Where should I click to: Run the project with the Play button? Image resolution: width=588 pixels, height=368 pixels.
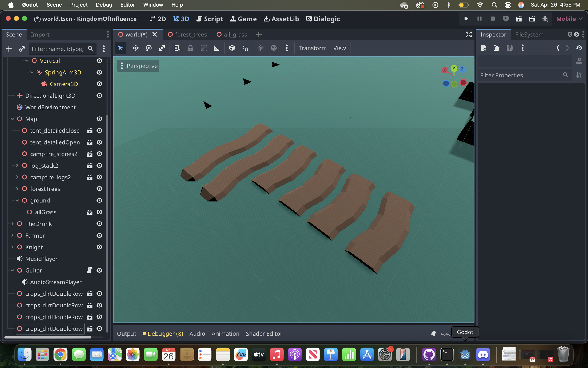(x=465, y=19)
